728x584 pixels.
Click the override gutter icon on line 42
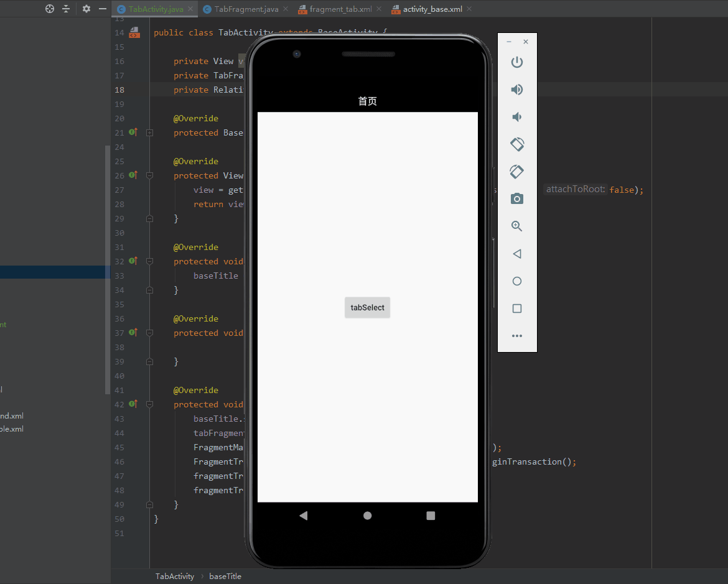[x=133, y=404]
